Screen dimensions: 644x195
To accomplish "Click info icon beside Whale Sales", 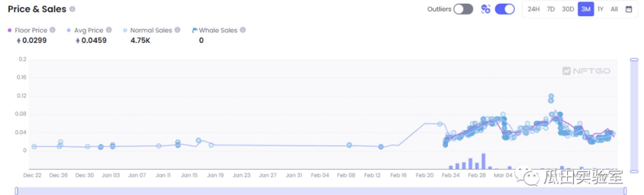I will pos(243,30).
